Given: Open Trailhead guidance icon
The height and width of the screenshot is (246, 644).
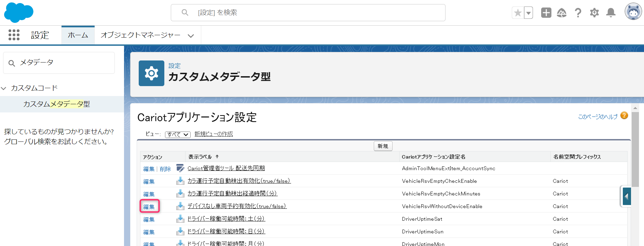Looking at the screenshot, I should click(562, 13).
